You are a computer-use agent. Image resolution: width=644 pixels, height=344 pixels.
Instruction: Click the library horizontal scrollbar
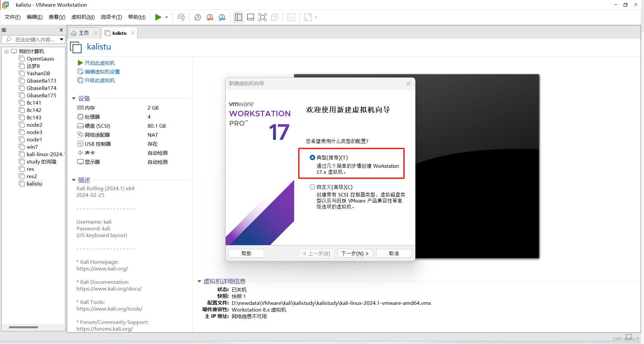tap(23, 327)
